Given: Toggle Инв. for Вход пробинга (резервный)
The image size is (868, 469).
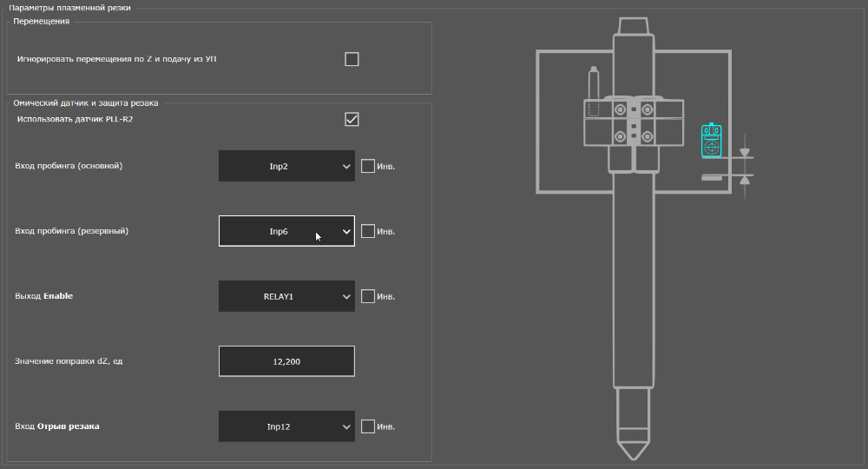Looking at the screenshot, I should (367, 231).
